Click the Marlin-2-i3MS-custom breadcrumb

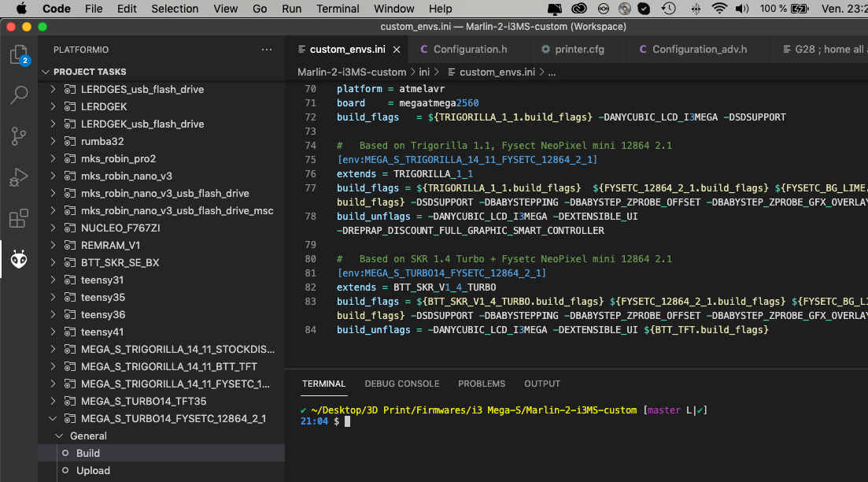coord(352,72)
